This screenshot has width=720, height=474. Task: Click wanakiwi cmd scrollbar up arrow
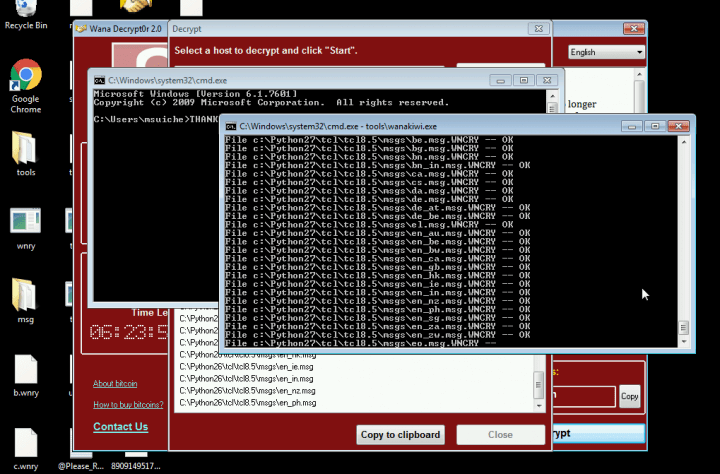(684, 143)
